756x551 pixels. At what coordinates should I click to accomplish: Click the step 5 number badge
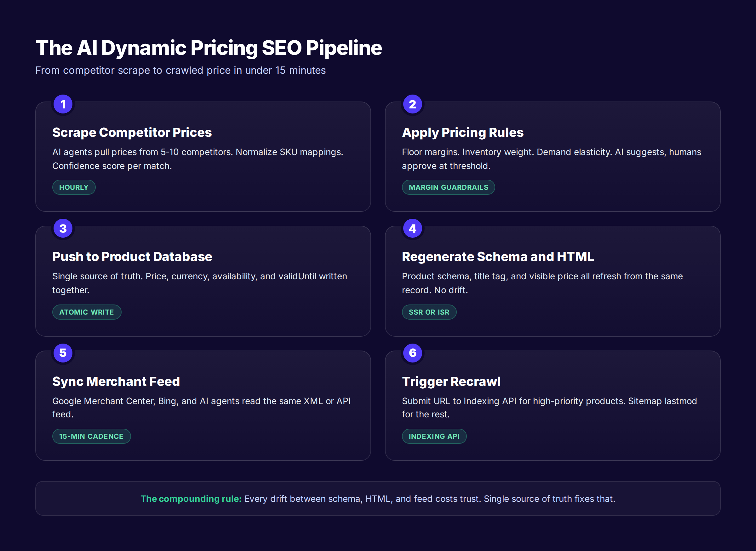coord(63,353)
